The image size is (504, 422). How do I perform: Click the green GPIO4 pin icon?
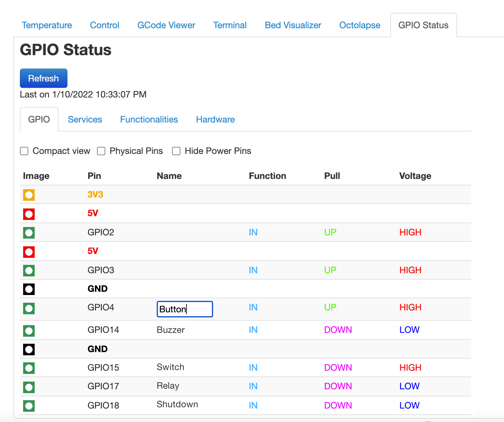(29, 308)
